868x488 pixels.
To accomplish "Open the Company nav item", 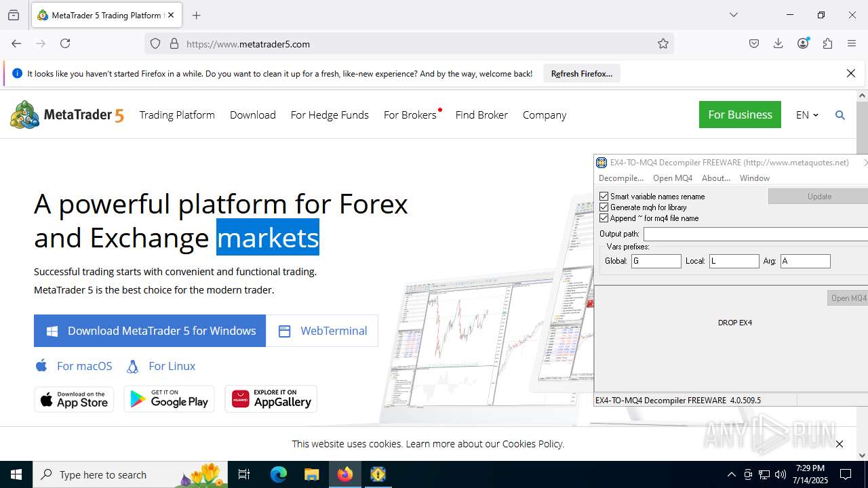I will tap(545, 115).
